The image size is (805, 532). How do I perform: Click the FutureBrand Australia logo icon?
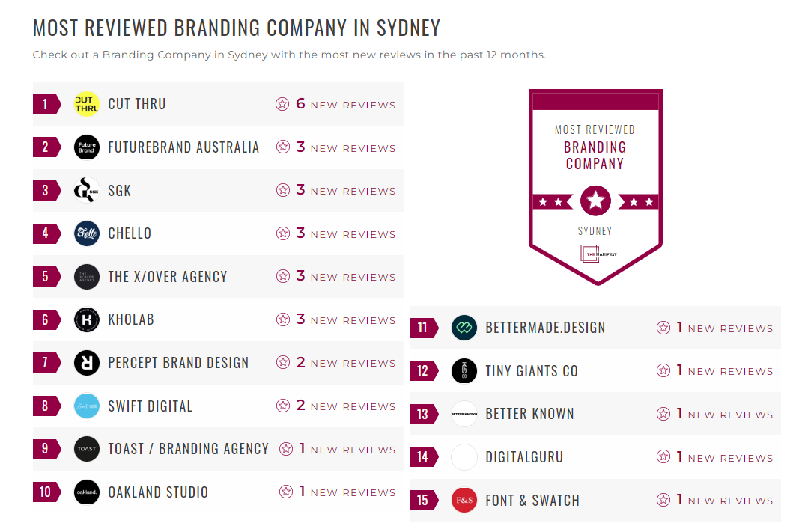click(x=87, y=147)
